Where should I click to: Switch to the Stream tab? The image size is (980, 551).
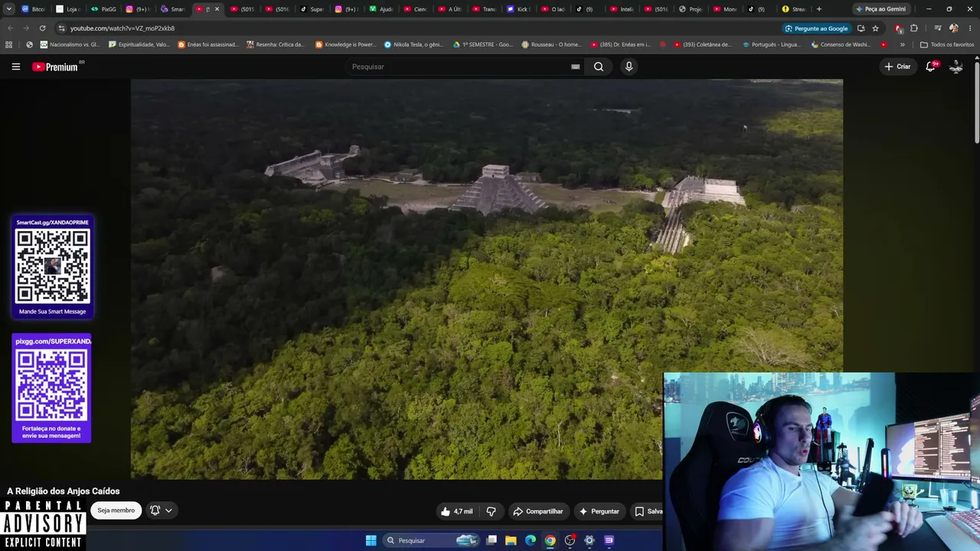(793, 9)
